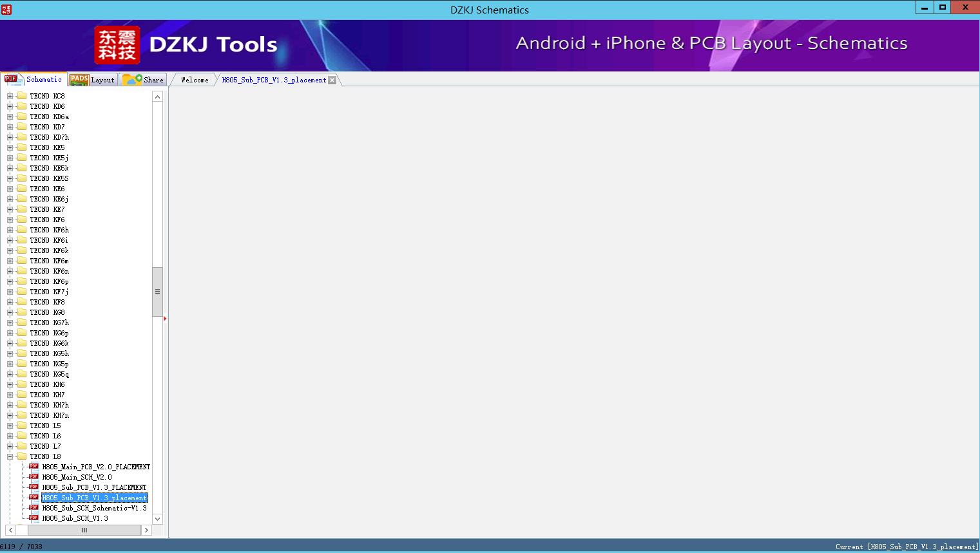980x553 pixels.
Task: Close the H805_Sub_PCB_V1.3_placement tab
Action: click(332, 80)
